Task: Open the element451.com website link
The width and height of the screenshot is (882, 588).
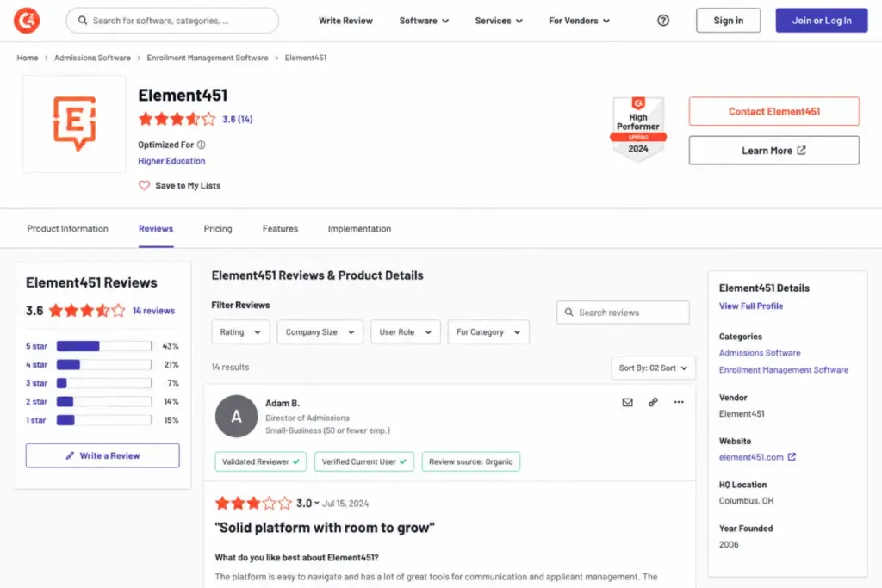Action: 751,457
